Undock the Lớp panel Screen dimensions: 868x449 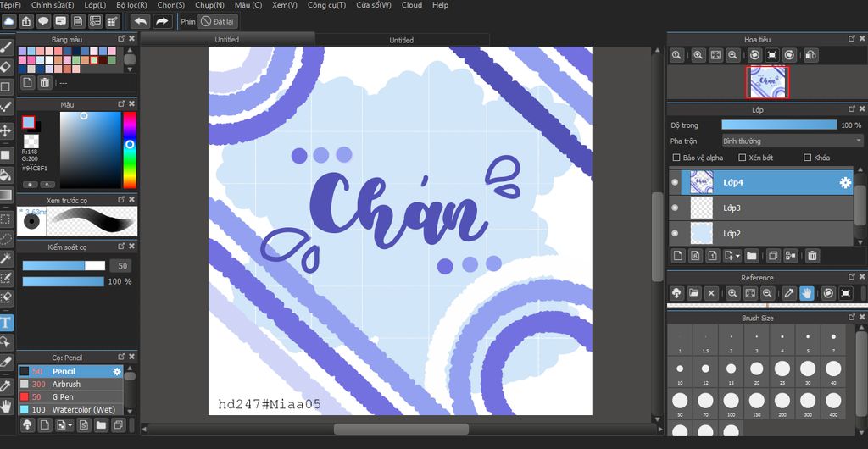(x=852, y=109)
